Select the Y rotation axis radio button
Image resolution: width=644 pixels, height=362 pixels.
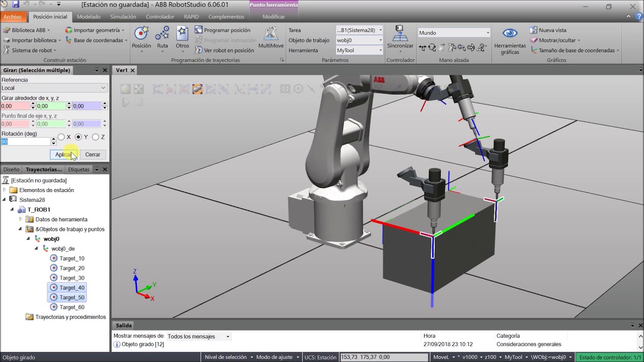[78, 137]
